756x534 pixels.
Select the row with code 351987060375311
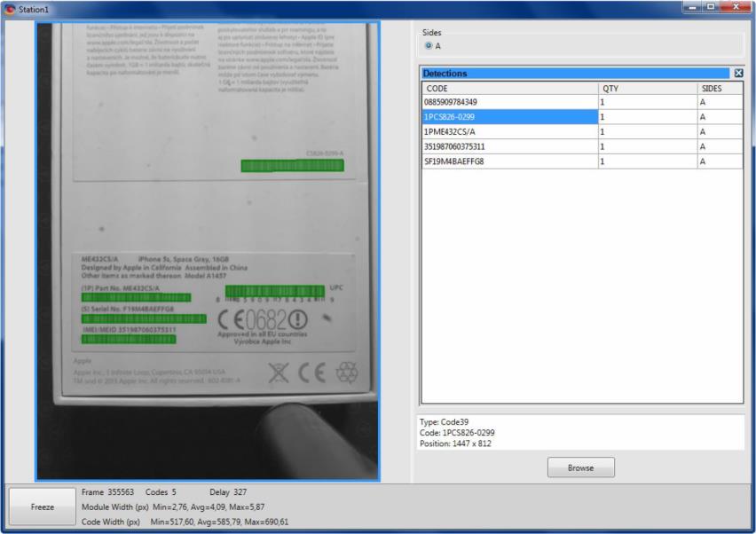point(582,146)
